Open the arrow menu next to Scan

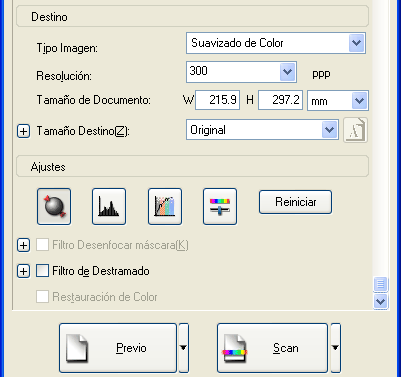335,348
